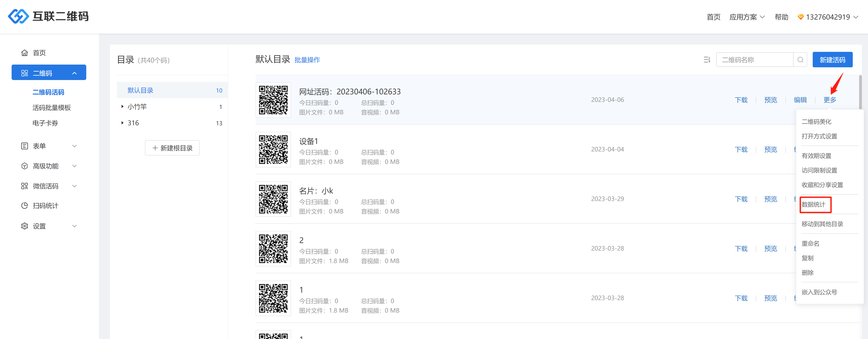Expand the 小竹竿 directory triangle
Viewport: 868px width, 339px height.
(122, 106)
